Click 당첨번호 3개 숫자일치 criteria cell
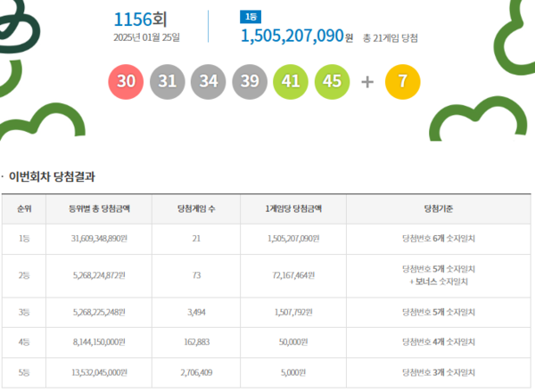Screen dimensions: 535x392 [x=439, y=372]
